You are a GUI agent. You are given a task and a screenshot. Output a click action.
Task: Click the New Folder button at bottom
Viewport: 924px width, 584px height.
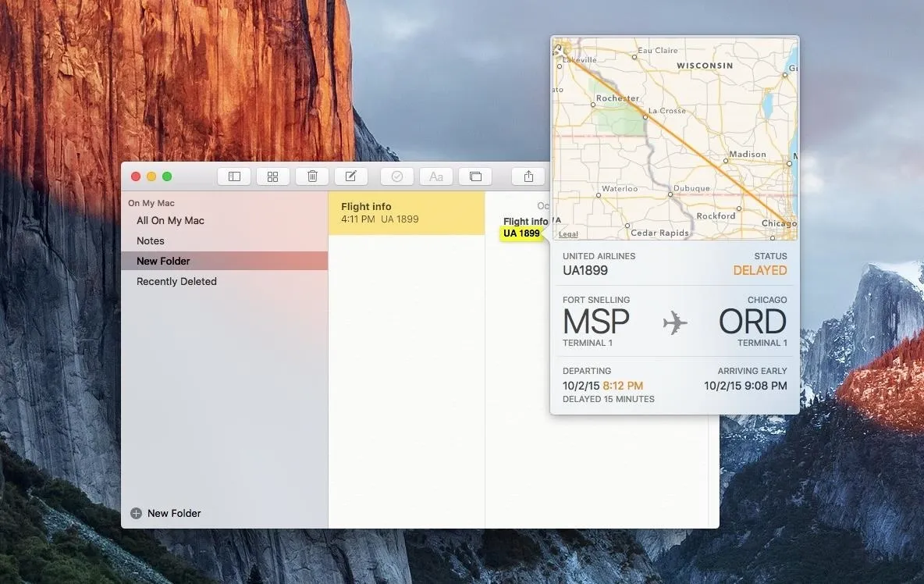pyautogui.click(x=166, y=513)
